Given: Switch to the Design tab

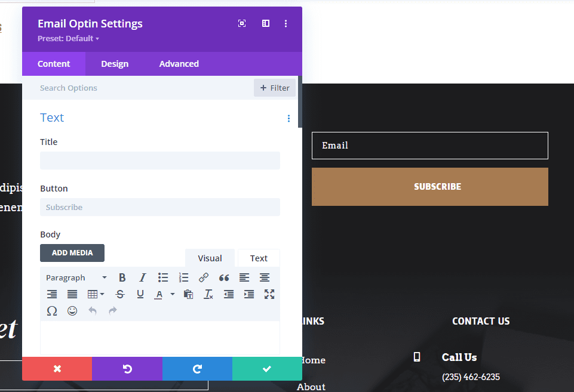Looking at the screenshot, I should (x=114, y=64).
